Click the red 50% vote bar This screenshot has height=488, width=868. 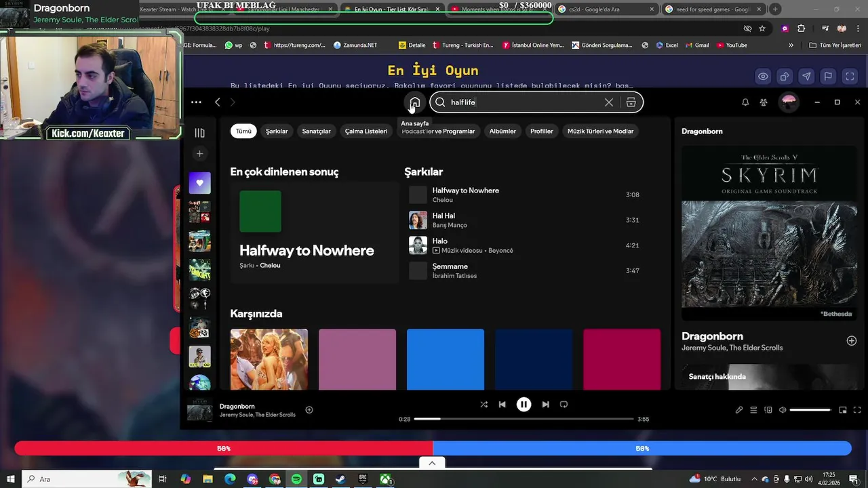click(224, 449)
